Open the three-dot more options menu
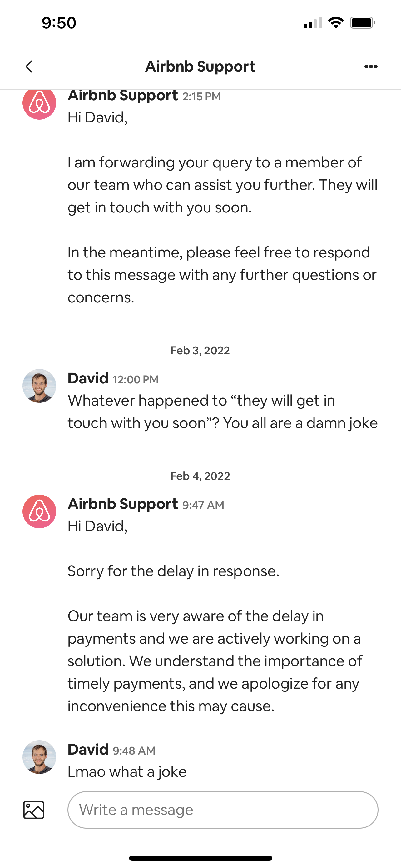Image resolution: width=401 pixels, height=868 pixels. tap(371, 67)
